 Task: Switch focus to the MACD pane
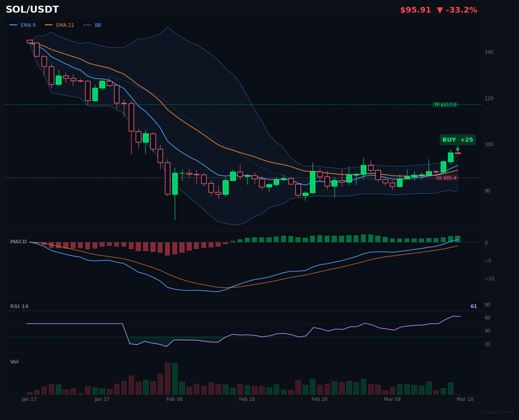tap(244, 265)
